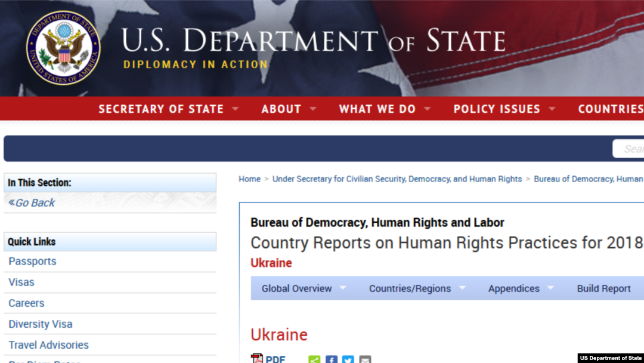Image resolution: width=644 pixels, height=363 pixels.
Task: Open the About menu
Action: coord(281,109)
